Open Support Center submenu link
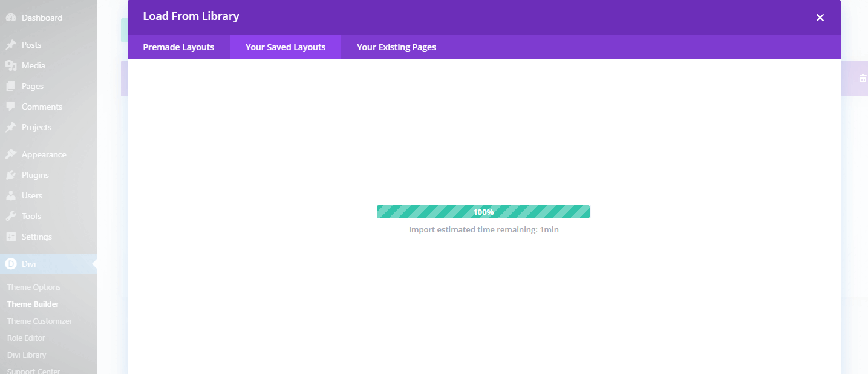The width and height of the screenshot is (868, 374). pos(34,370)
